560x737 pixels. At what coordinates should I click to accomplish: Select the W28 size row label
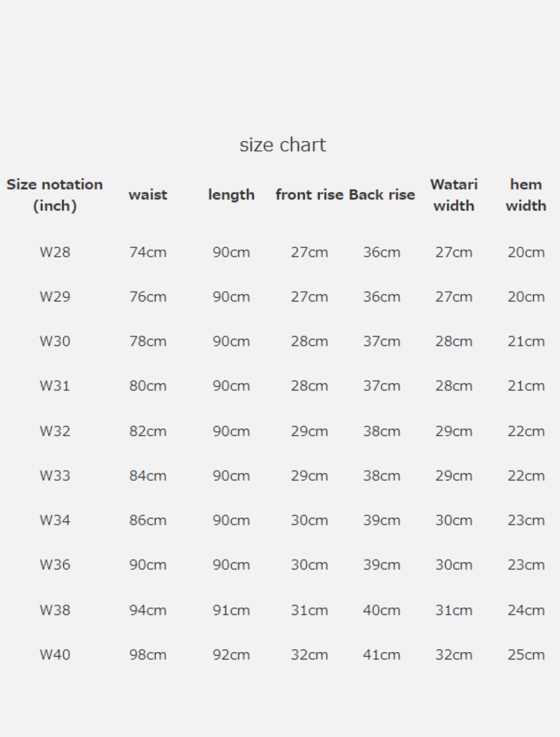coord(55,252)
